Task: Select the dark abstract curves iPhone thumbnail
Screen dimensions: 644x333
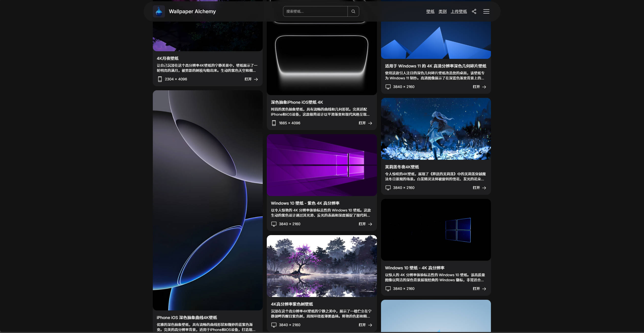Action: click(x=208, y=200)
